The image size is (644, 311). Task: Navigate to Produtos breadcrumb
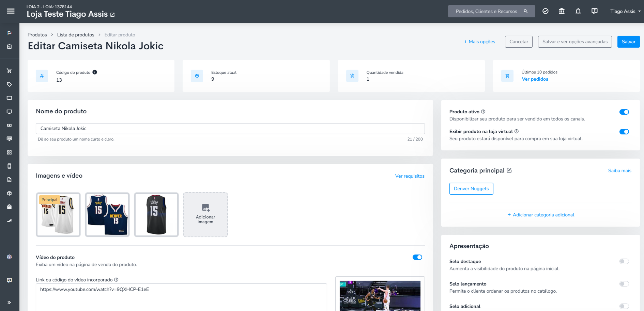[x=37, y=35]
